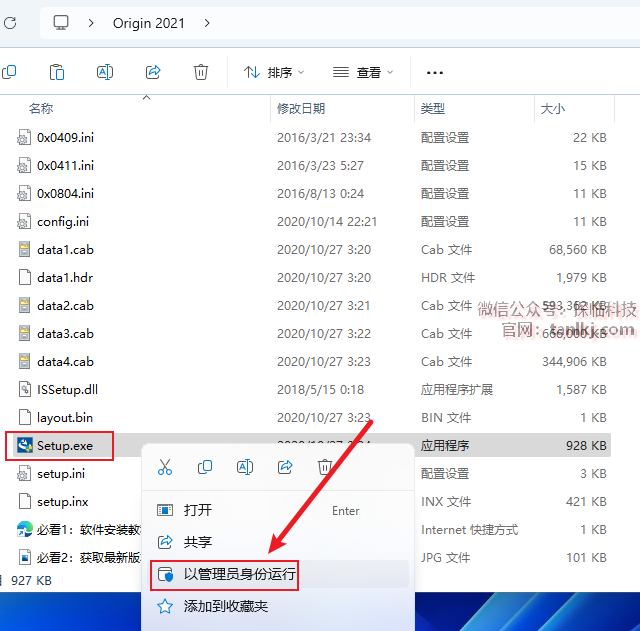Select 添加到收藏夹 menu entry
Viewport: 640px width, 631px height.
click(x=225, y=606)
